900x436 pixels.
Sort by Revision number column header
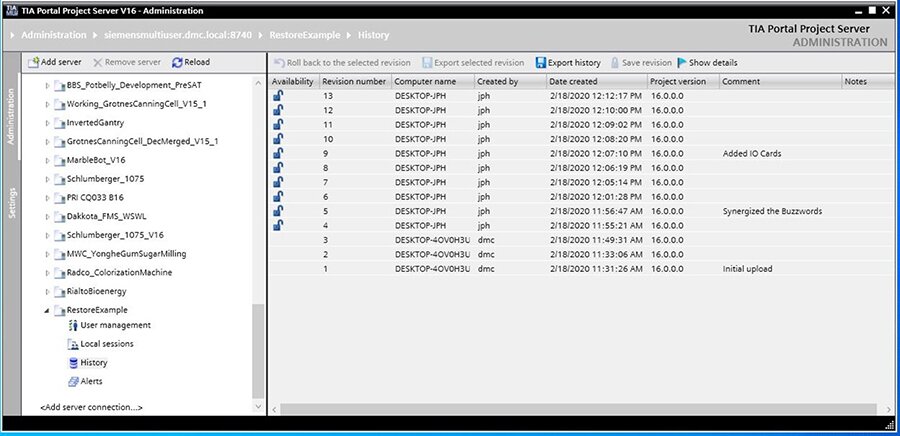(x=355, y=81)
